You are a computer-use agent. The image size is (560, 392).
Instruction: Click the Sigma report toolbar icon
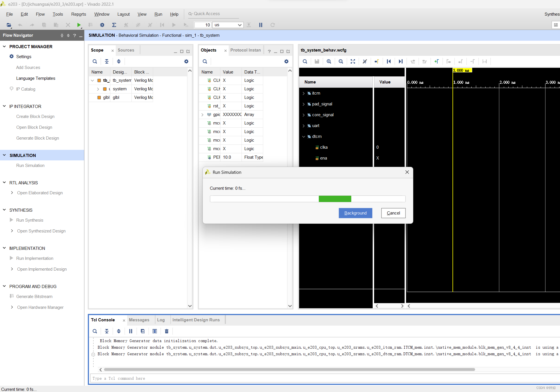[x=114, y=25]
